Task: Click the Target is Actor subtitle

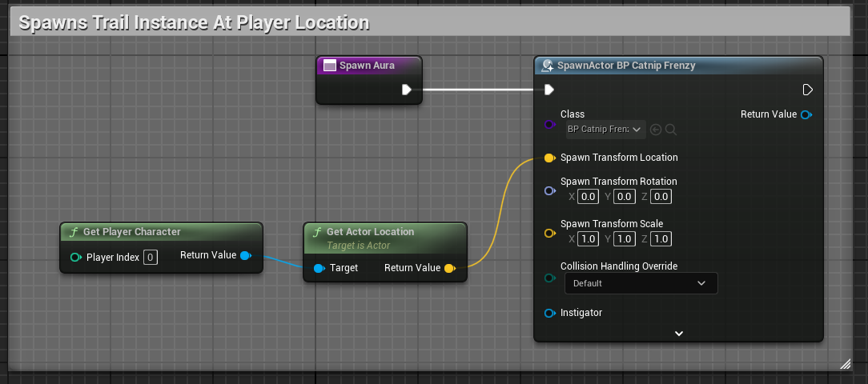Action: click(x=358, y=246)
